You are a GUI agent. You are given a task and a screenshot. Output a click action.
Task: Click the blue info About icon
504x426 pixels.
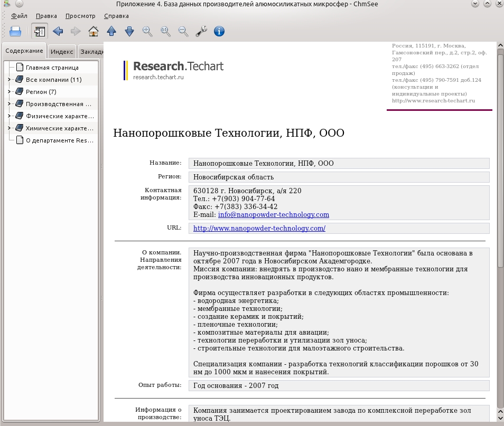point(219,32)
